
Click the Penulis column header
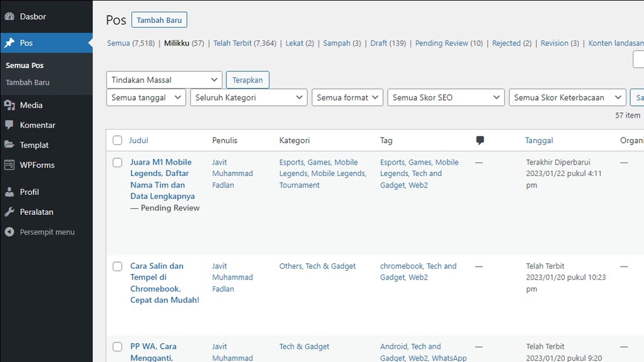(x=225, y=140)
